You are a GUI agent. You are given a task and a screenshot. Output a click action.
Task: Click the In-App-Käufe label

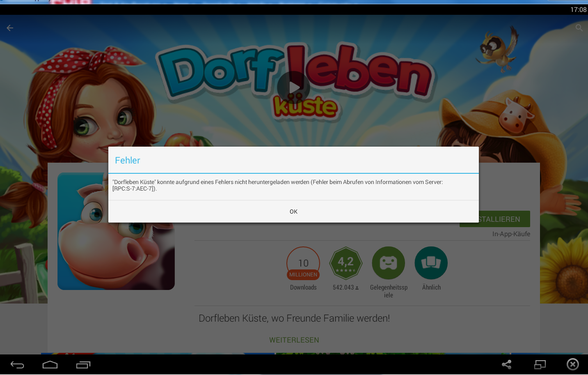coord(511,234)
